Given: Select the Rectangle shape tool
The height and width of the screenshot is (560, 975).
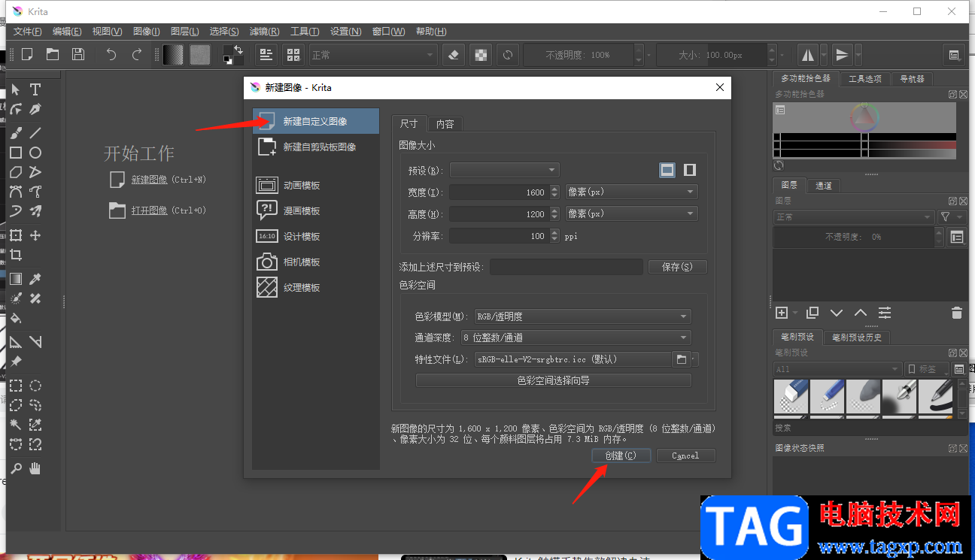Looking at the screenshot, I should click(x=16, y=153).
